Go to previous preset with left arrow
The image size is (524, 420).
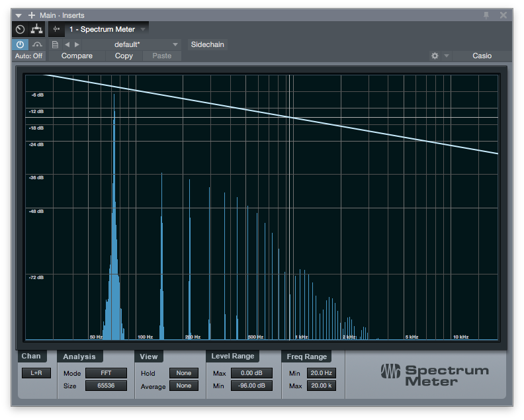coord(67,44)
